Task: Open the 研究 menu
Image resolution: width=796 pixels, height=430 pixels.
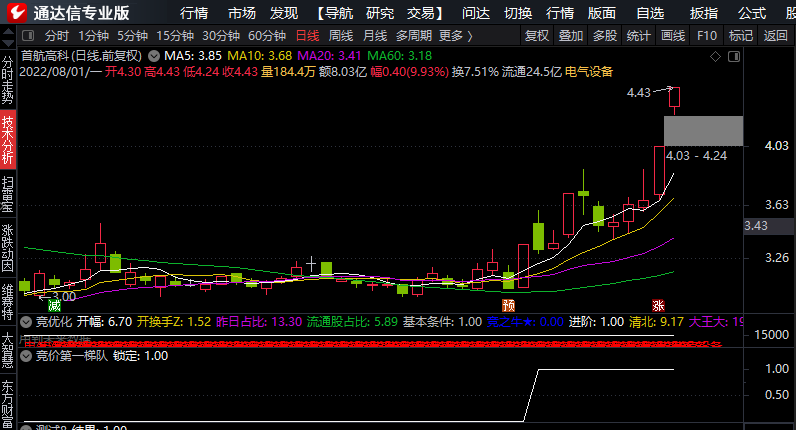Action: (x=380, y=13)
